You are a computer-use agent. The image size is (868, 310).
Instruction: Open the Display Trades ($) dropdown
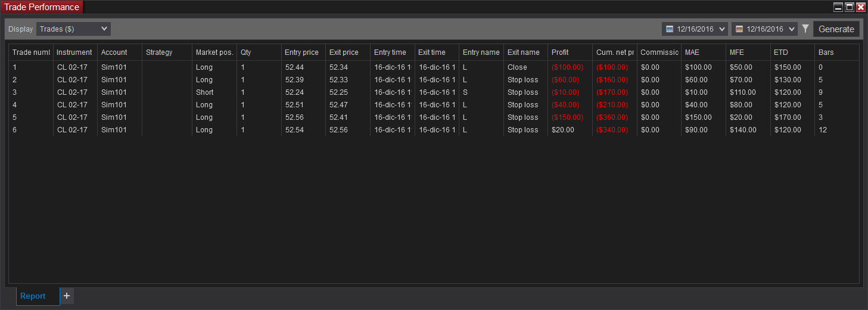(73, 29)
